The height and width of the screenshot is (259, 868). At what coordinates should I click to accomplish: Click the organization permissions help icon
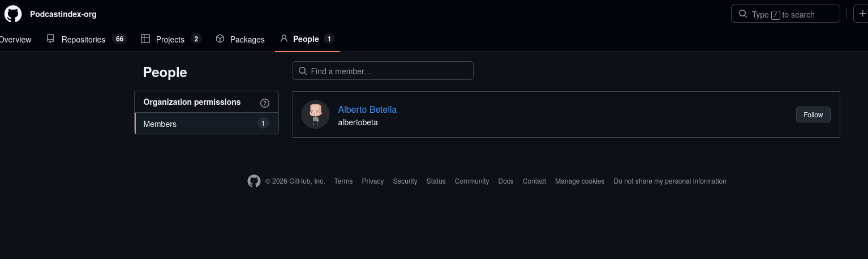tap(265, 103)
